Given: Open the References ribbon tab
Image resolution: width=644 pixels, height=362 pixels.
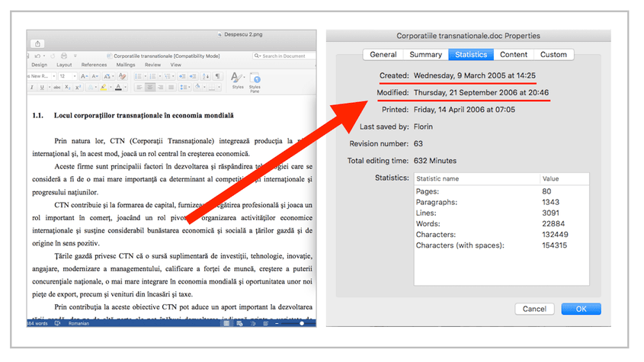Looking at the screenshot, I should click(x=94, y=65).
